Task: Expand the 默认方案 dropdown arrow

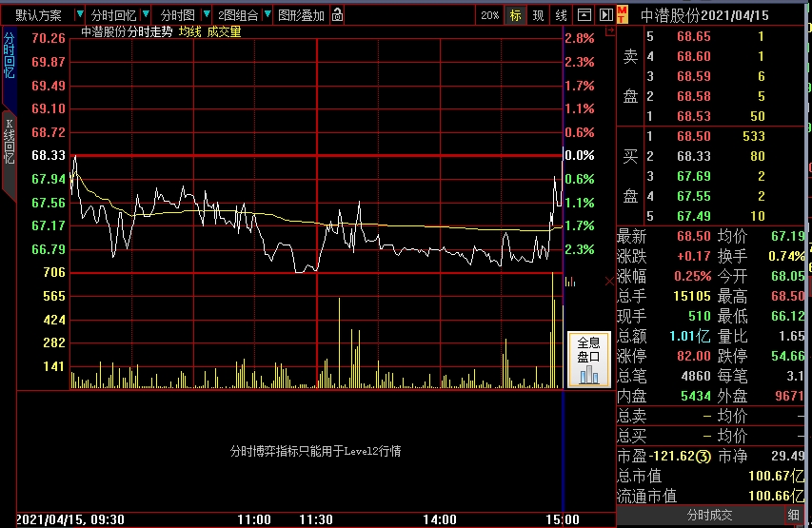Action: click(77, 15)
